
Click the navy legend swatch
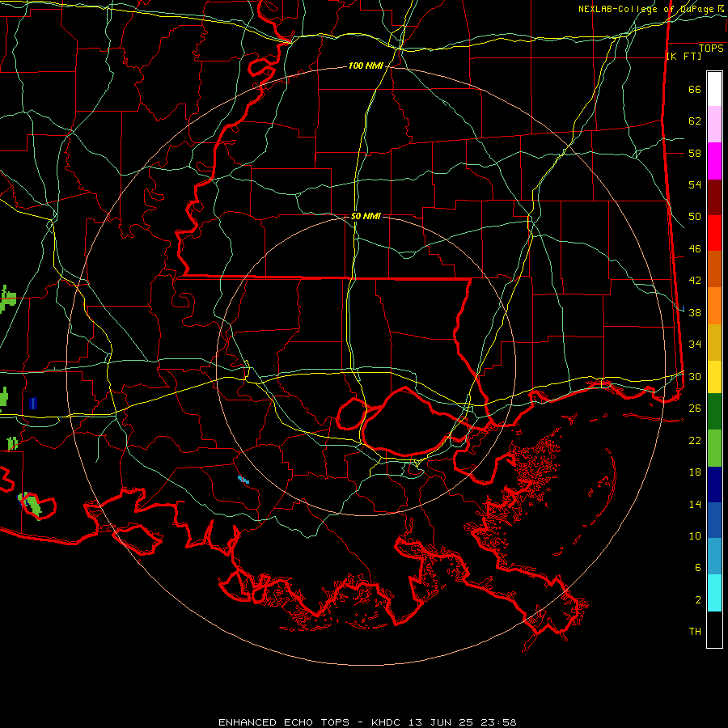(x=714, y=485)
